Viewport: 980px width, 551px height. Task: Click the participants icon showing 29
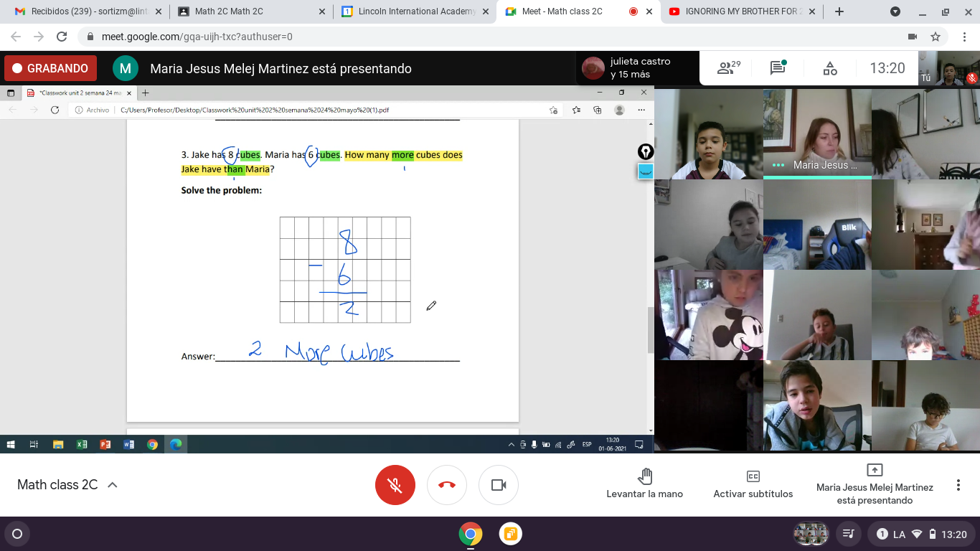point(729,68)
